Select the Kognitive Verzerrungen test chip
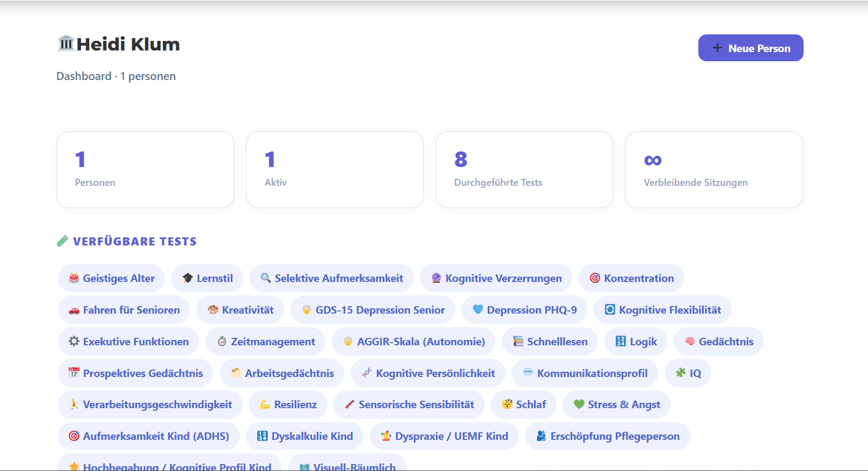Viewport: 868px width, 471px height. (496, 278)
